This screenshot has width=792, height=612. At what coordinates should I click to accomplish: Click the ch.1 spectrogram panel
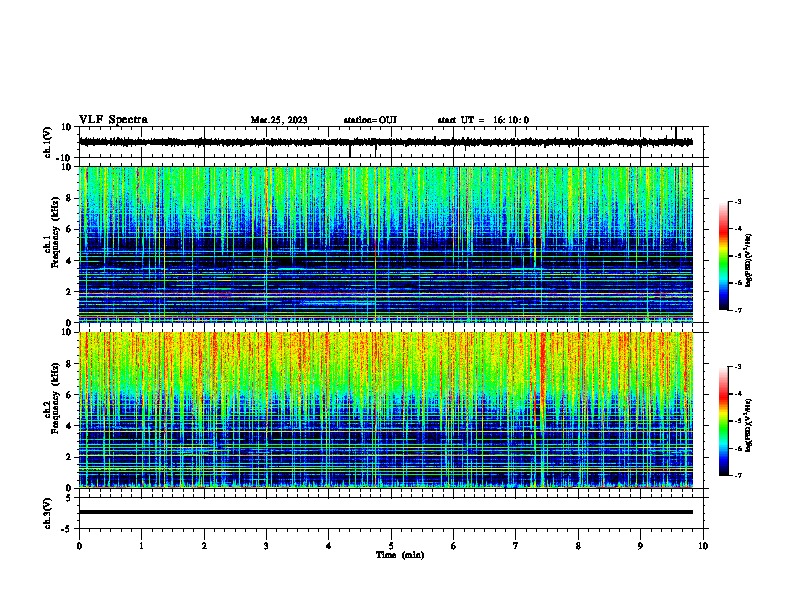(x=386, y=244)
